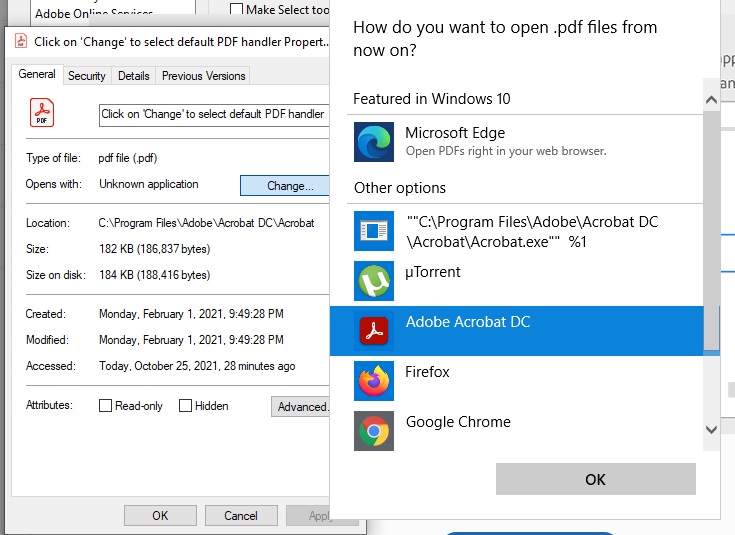
Task: Click the Change... button
Action: point(285,186)
